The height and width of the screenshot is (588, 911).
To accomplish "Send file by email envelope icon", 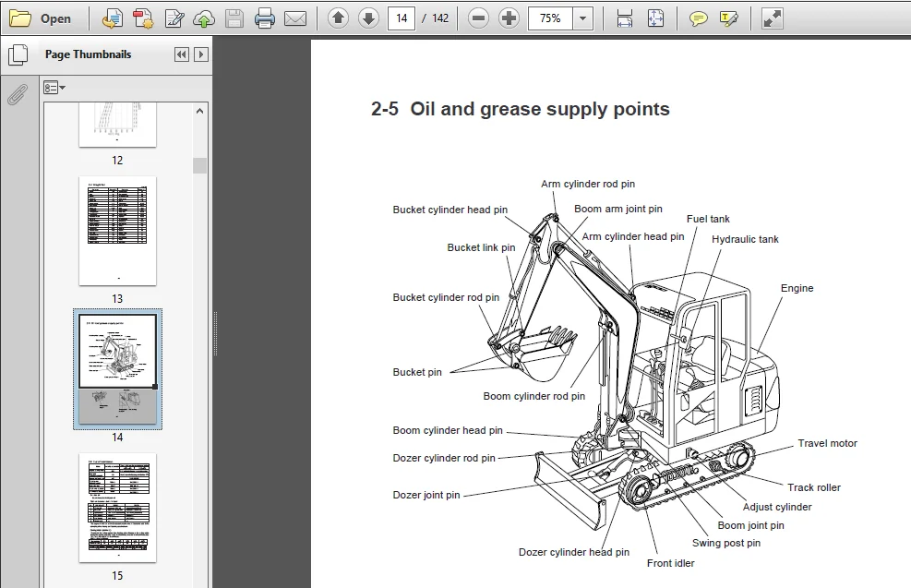I will [295, 18].
